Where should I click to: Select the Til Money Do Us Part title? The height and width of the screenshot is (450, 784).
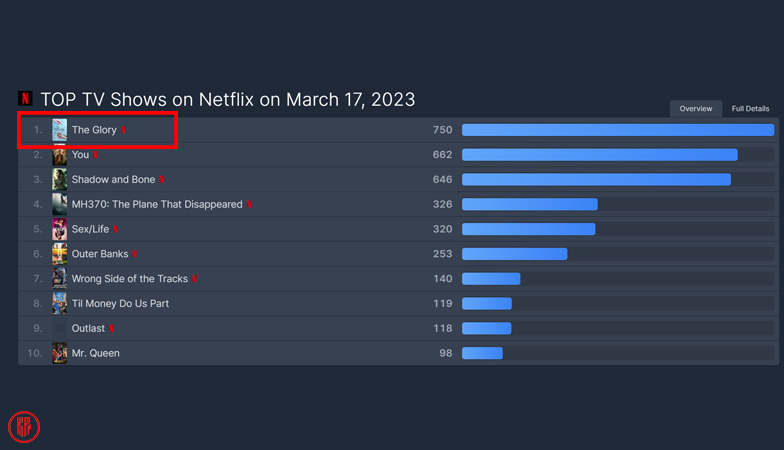coord(120,303)
